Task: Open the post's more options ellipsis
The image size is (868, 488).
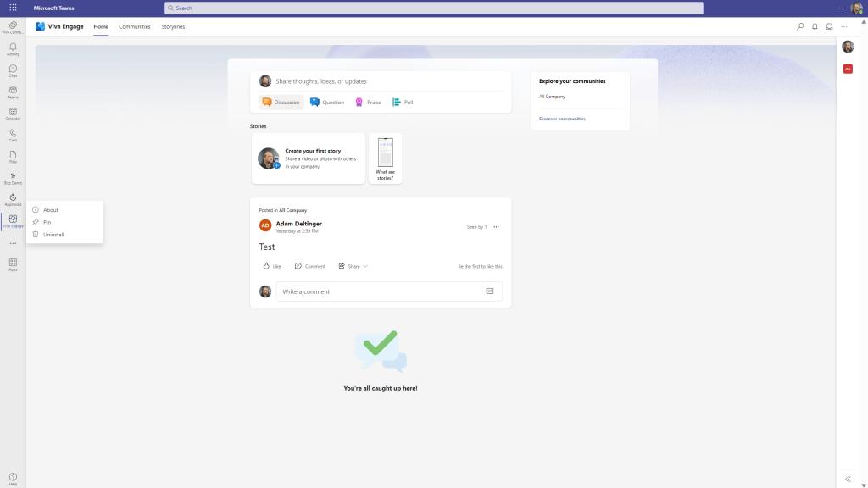Action: (x=497, y=227)
